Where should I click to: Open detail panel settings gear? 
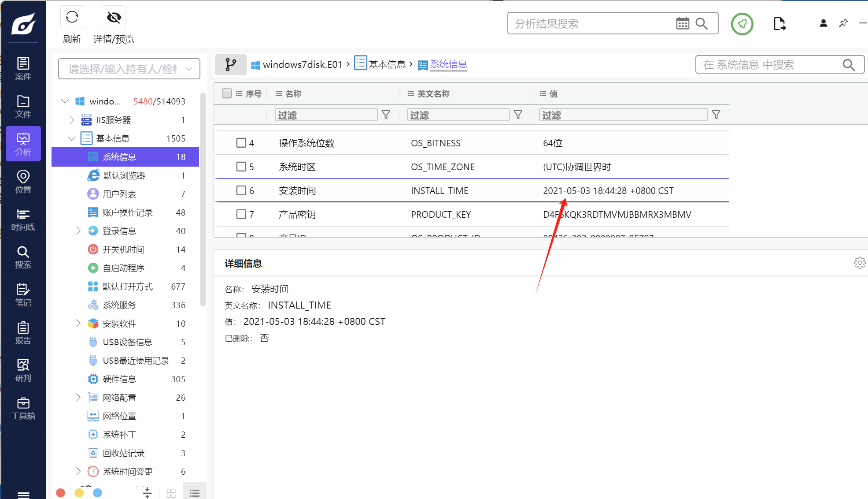[859, 263]
